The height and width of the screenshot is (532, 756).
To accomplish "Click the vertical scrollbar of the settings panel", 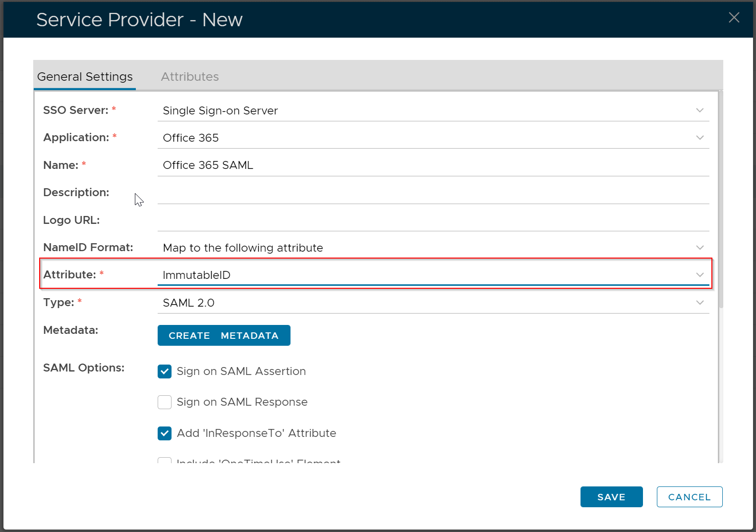I will point(721,198).
